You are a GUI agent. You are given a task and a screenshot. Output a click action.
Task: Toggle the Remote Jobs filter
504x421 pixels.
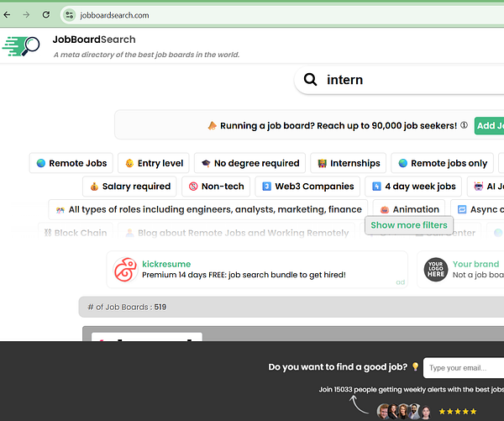[x=71, y=163]
